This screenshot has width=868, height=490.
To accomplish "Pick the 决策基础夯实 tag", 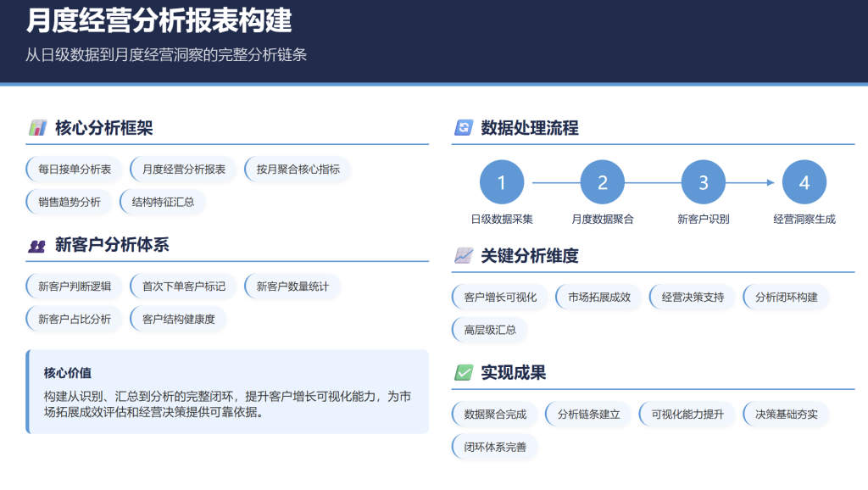I will point(786,415).
